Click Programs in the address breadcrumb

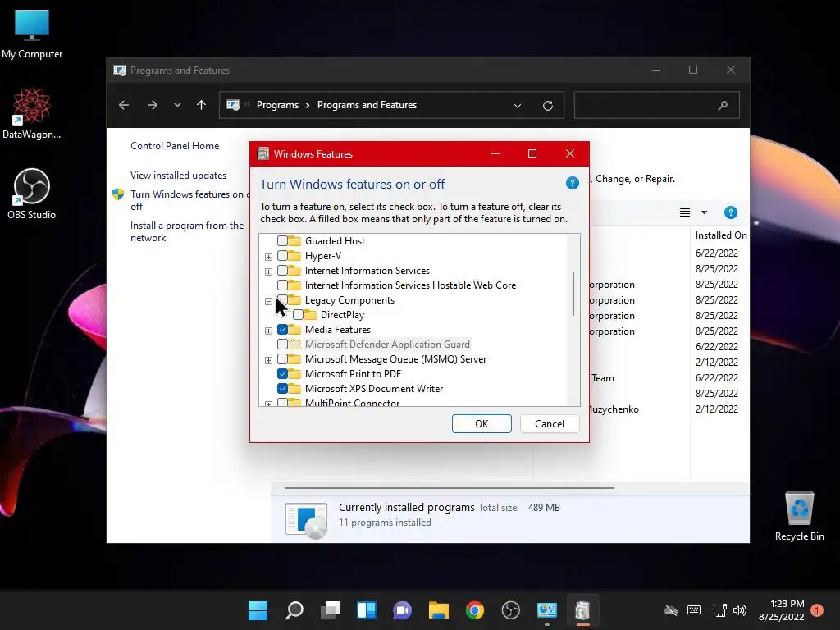277,105
